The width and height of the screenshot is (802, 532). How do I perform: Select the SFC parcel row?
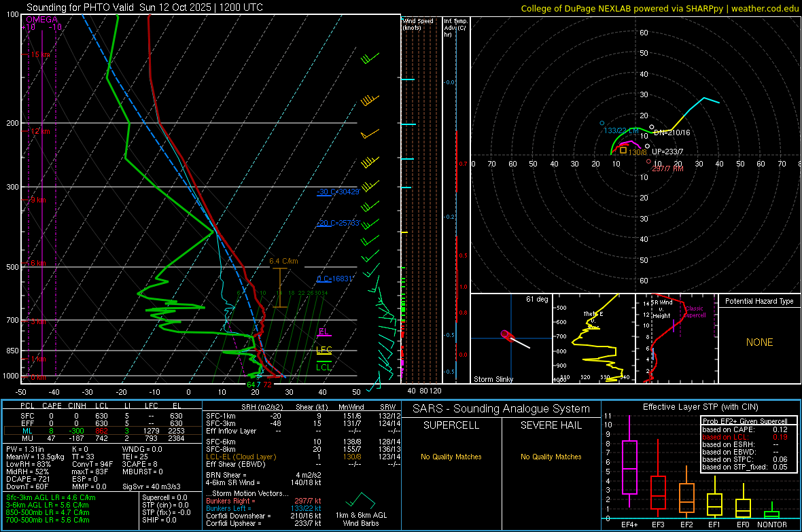pyautogui.click(x=101, y=416)
